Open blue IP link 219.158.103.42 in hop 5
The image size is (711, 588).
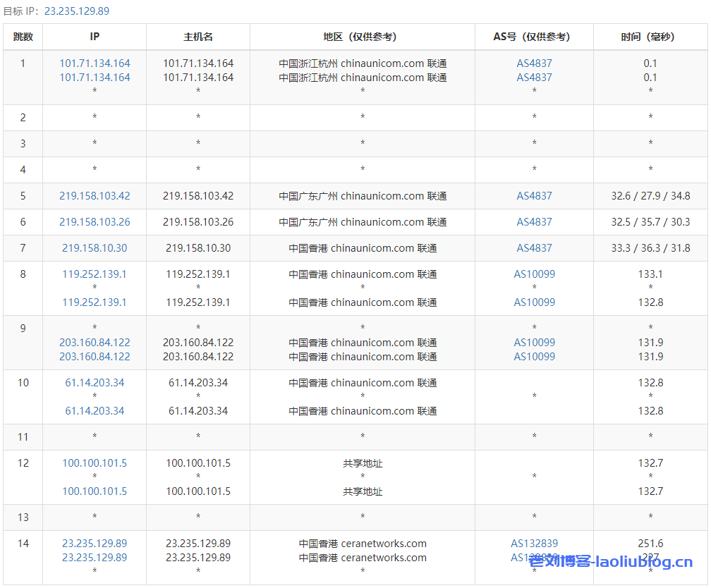[x=95, y=196]
